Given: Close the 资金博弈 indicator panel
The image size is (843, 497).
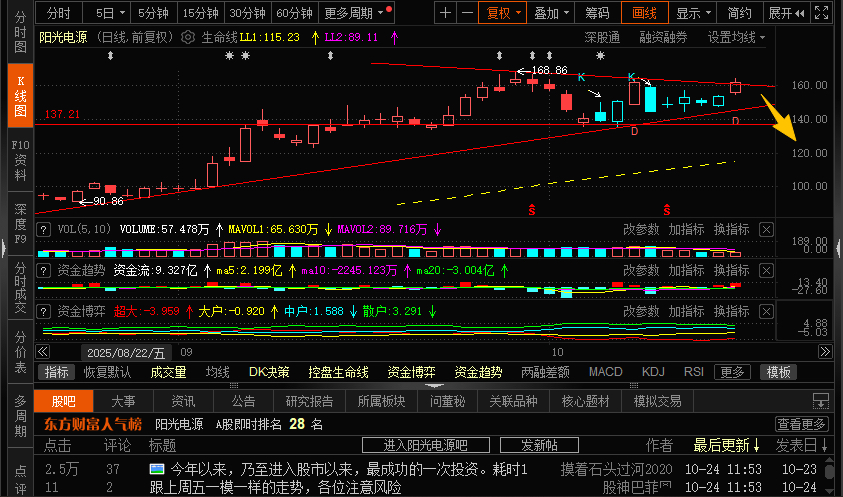Looking at the screenshot, I should coord(767,311).
